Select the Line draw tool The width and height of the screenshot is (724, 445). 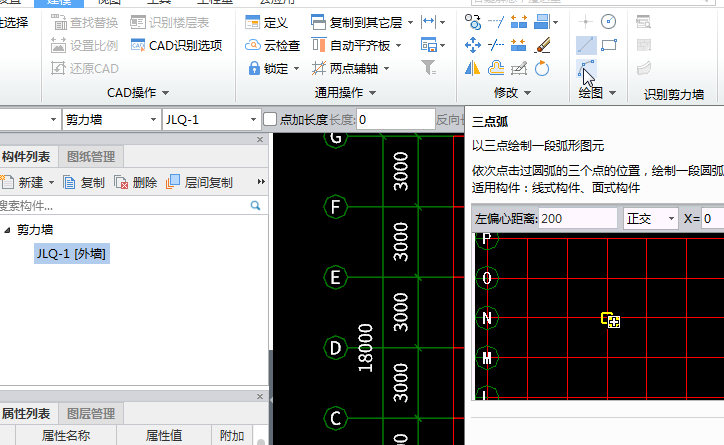(x=585, y=45)
